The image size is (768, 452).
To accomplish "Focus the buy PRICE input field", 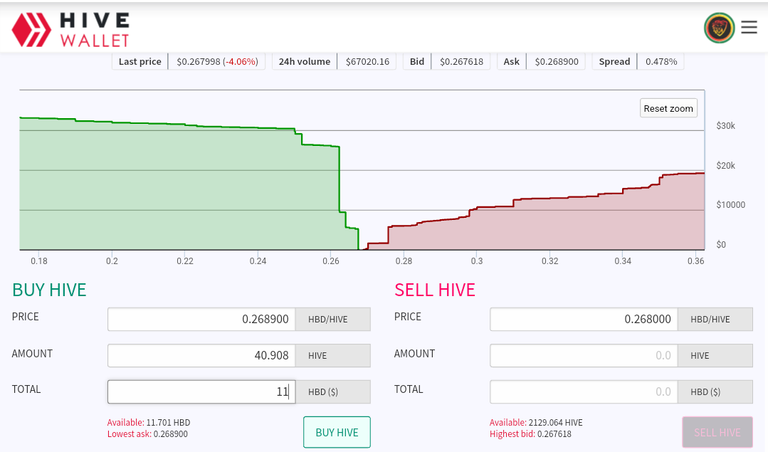I will (x=201, y=319).
